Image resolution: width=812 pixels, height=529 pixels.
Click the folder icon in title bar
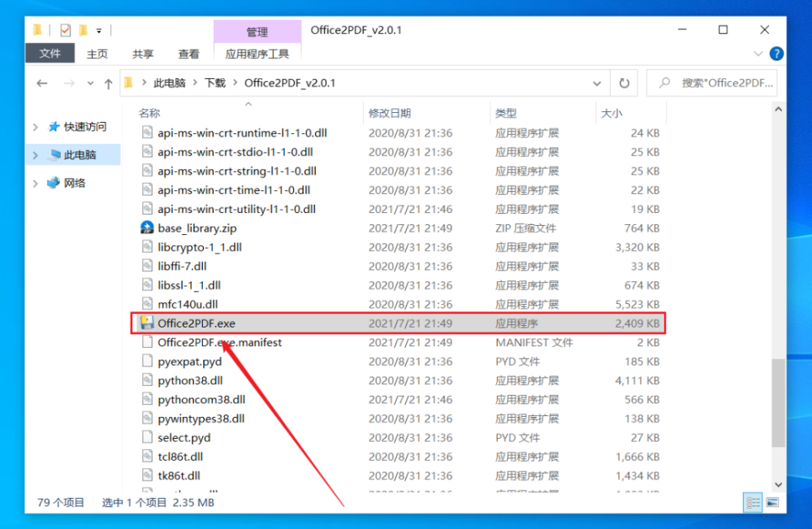click(37, 30)
